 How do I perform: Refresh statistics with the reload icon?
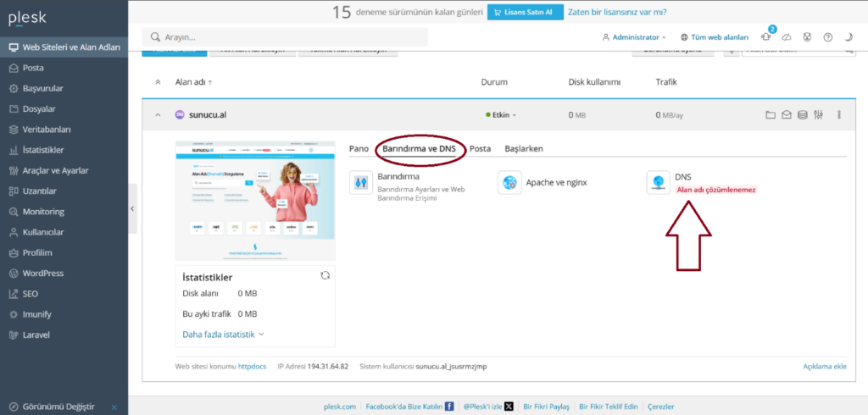pos(325,275)
